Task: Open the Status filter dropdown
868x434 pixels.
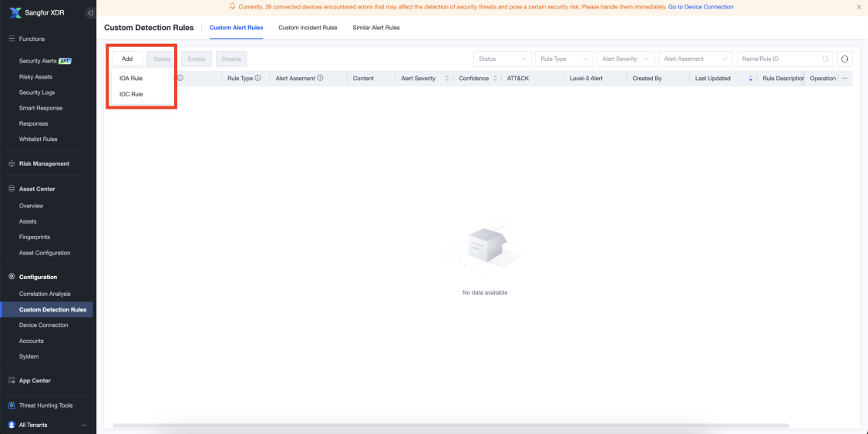Action: [x=502, y=59]
